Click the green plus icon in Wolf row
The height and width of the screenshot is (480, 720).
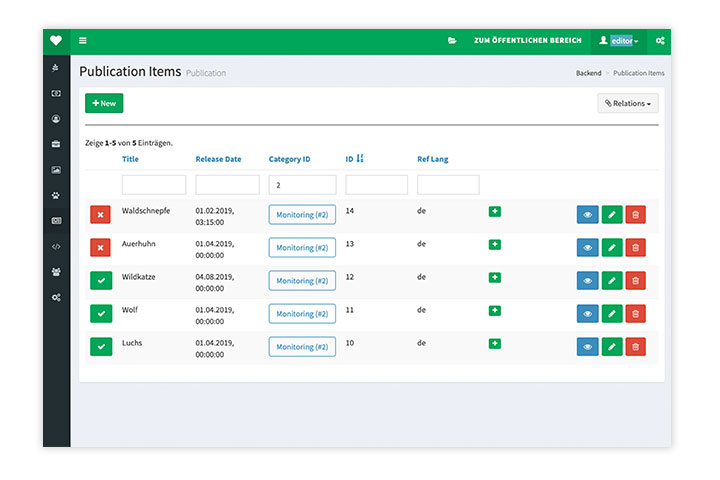495,311
